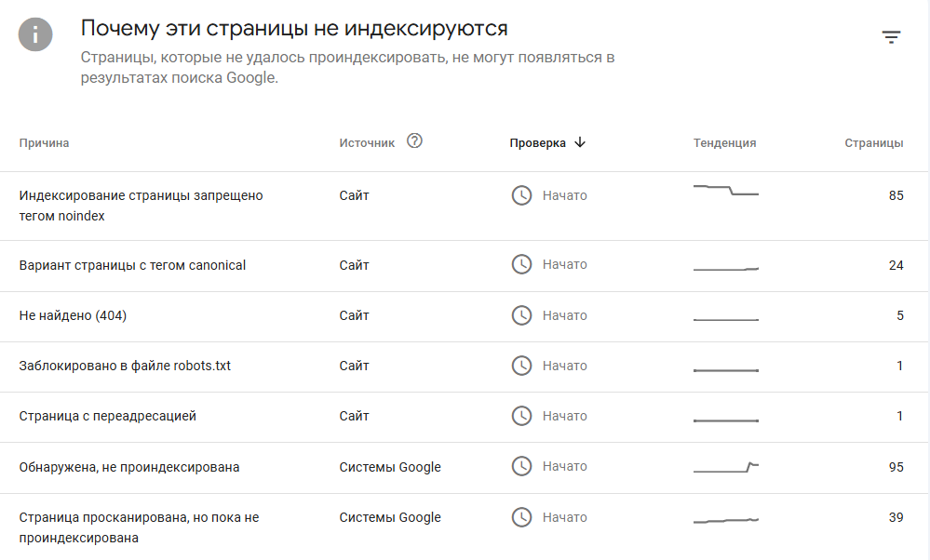This screenshot has height=560, width=930.
Task: Open 'Вариант страницы с тегом canonical' row
Action: point(132,265)
